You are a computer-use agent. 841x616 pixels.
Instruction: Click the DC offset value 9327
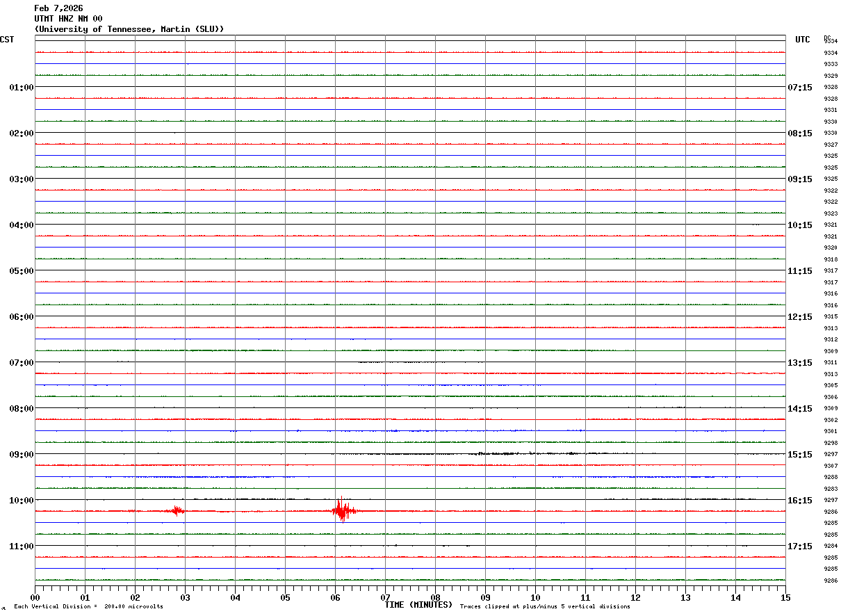[x=830, y=144]
